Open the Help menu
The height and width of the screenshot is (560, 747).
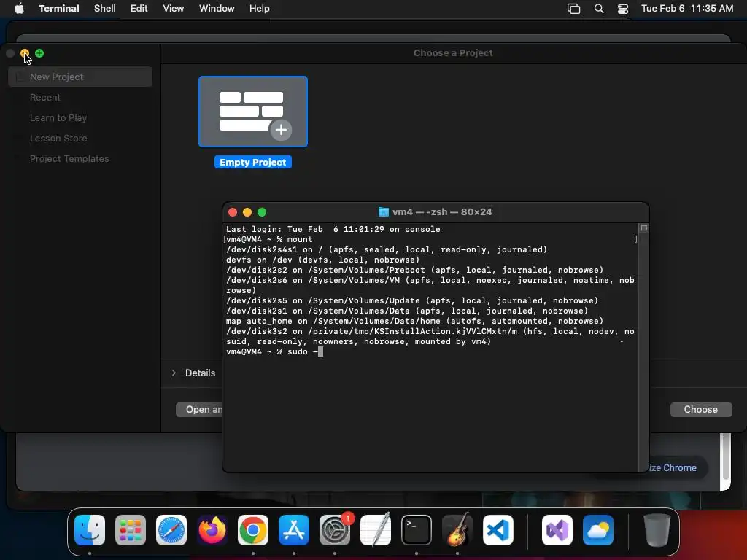point(260,8)
